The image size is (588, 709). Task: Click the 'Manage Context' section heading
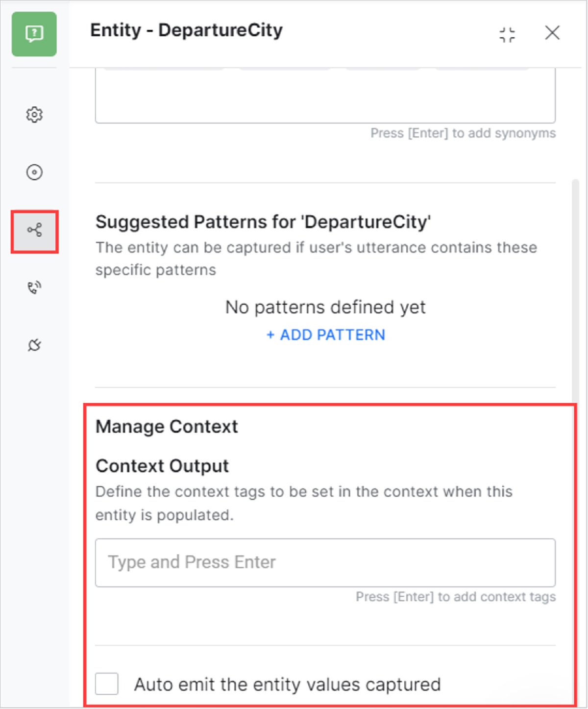click(x=167, y=427)
